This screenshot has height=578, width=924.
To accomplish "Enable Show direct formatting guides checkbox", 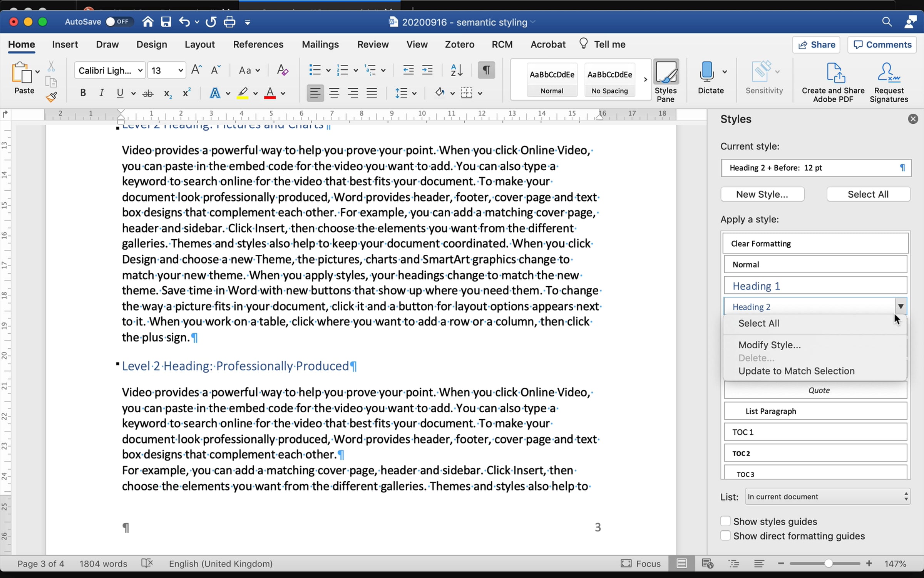I will click(x=725, y=536).
